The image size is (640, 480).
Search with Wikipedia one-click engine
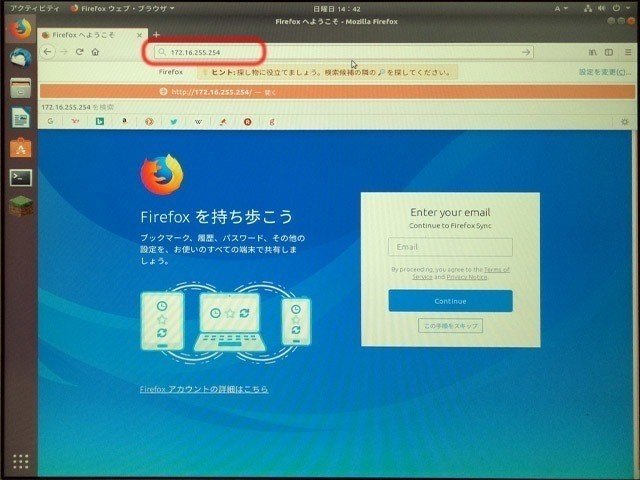[x=198, y=121]
